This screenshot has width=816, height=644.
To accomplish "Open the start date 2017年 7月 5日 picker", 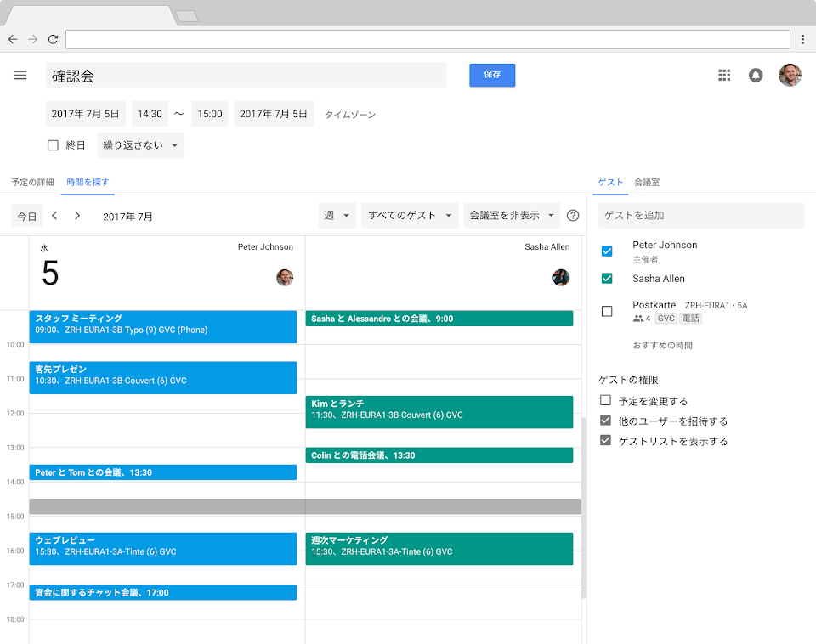I will tap(85, 114).
